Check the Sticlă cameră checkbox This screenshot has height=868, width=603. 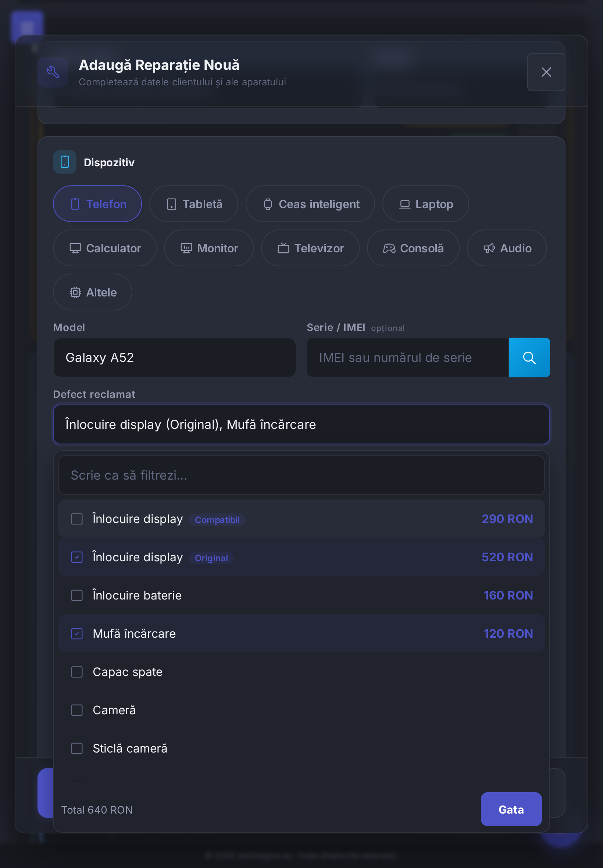(x=77, y=748)
